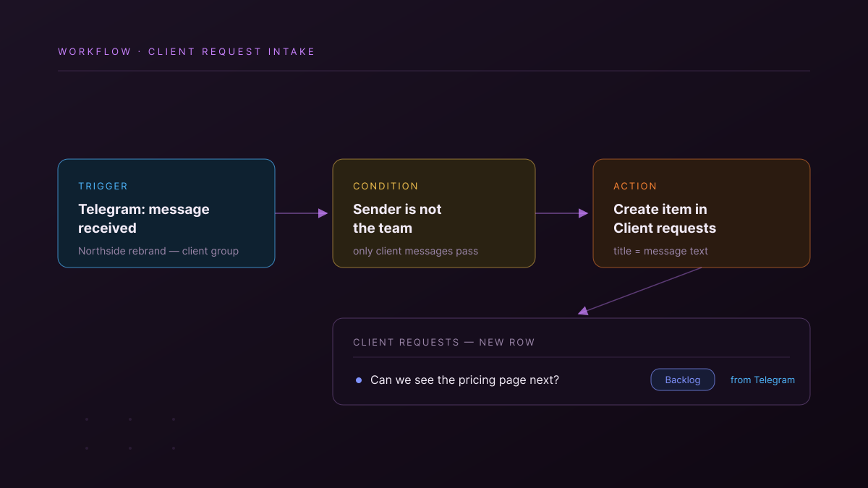Click the 'ACTION' label
This screenshot has width=868, height=488.
pyautogui.click(x=635, y=186)
